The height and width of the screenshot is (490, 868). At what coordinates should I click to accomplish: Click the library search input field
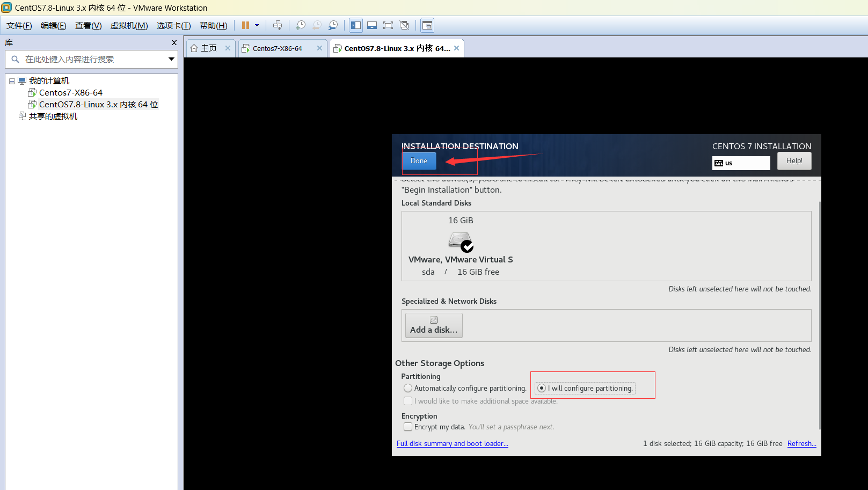(91, 59)
